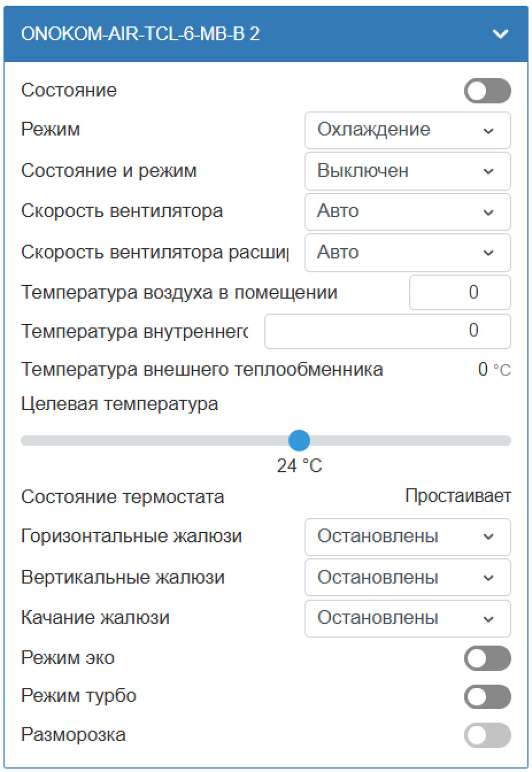Click the ONOKOM-AIR-TCL-6-MB-B 2 header title
Viewport: 532px width, 772px height.
pyautogui.click(x=140, y=34)
